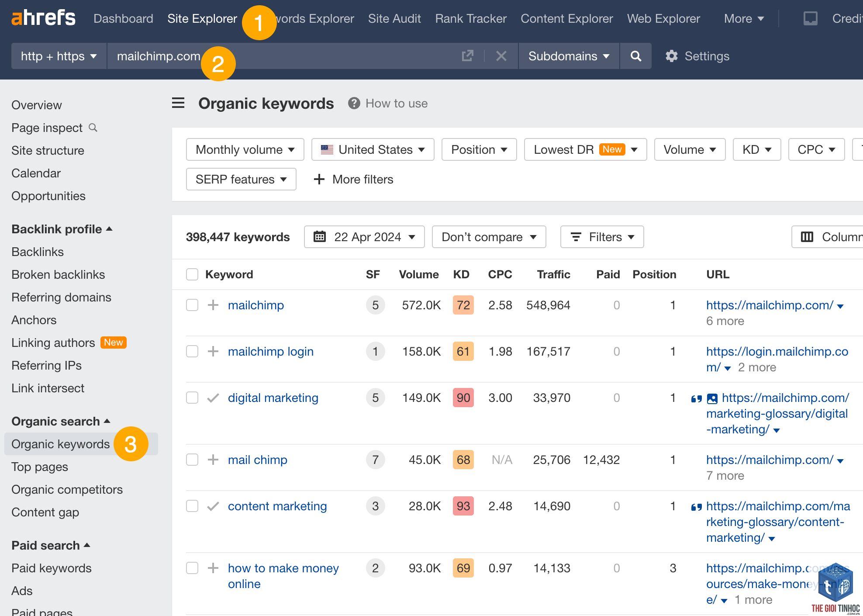Image resolution: width=863 pixels, height=616 pixels.
Task: Click the plus icon of More filters
Action: click(x=319, y=179)
